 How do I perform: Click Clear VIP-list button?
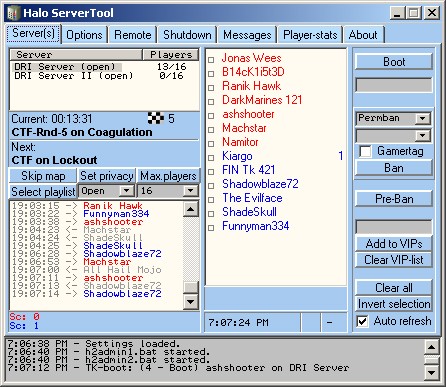tap(394, 260)
